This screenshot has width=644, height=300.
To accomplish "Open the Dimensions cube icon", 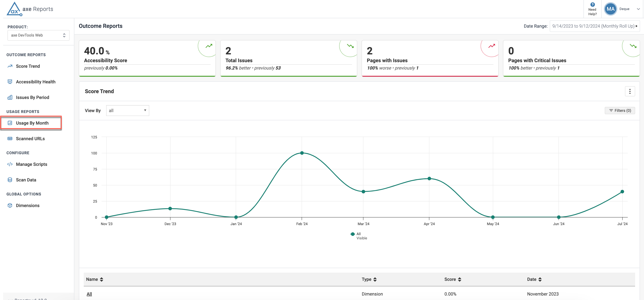I will [x=10, y=205].
